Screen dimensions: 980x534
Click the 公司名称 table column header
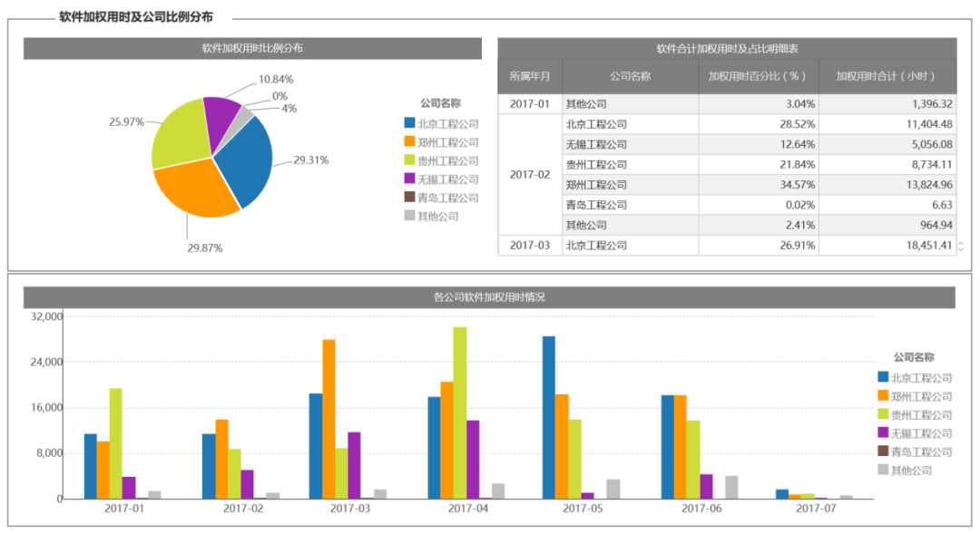630,76
